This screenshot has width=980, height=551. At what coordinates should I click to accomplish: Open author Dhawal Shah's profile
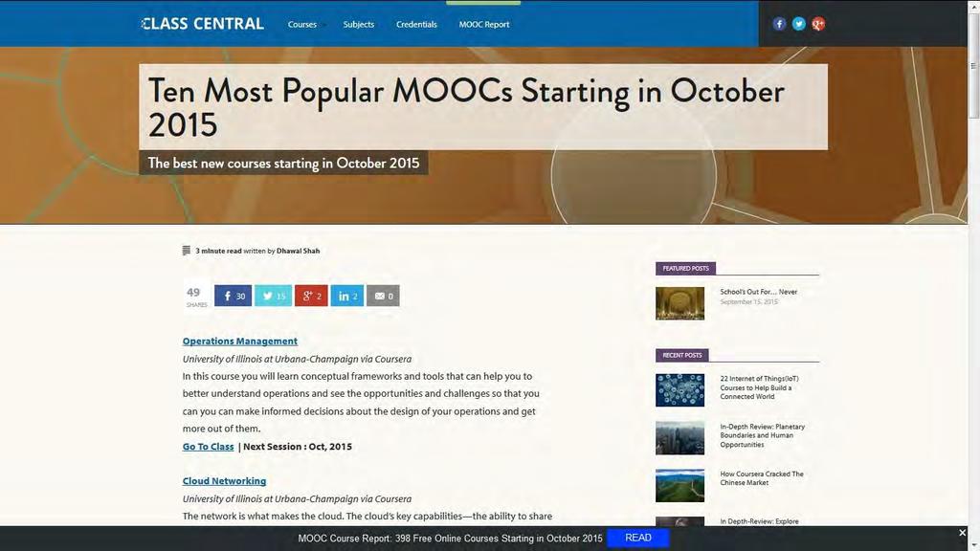coord(299,251)
